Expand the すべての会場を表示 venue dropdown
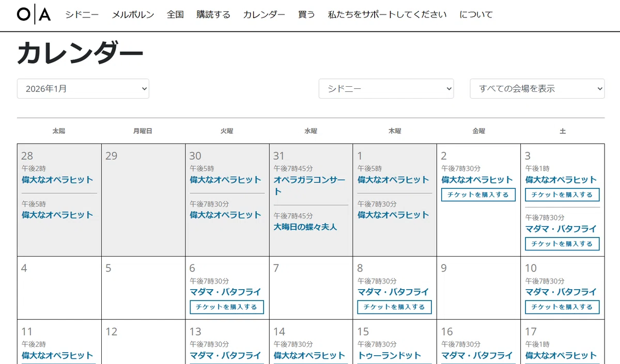The height and width of the screenshot is (364, 620). point(537,89)
